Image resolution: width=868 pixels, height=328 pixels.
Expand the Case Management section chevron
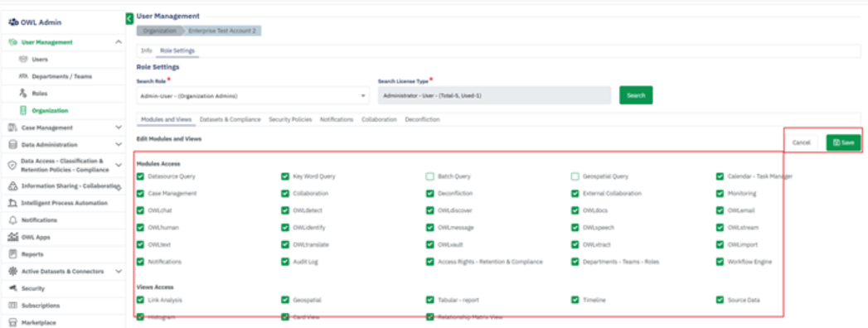pos(119,128)
